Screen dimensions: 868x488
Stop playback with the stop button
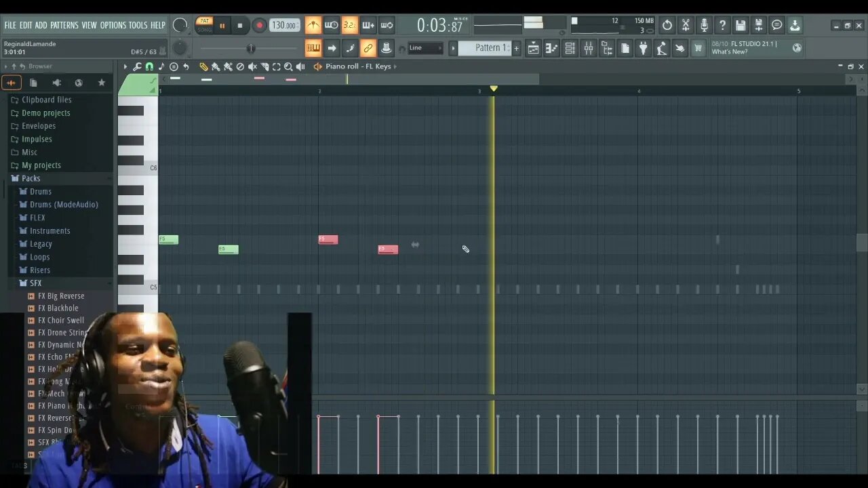click(x=239, y=26)
